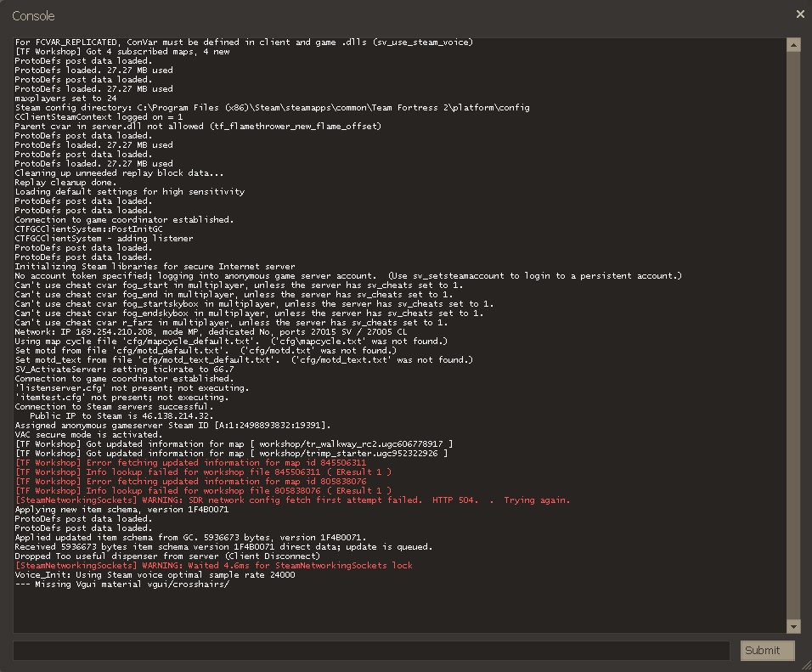Image resolution: width=812 pixels, height=672 pixels.
Task: Click the red SDR network config warning
Action: tap(293, 500)
